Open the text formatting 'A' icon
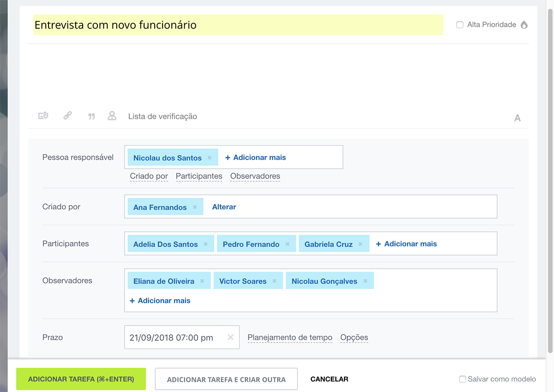 pos(517,118)
